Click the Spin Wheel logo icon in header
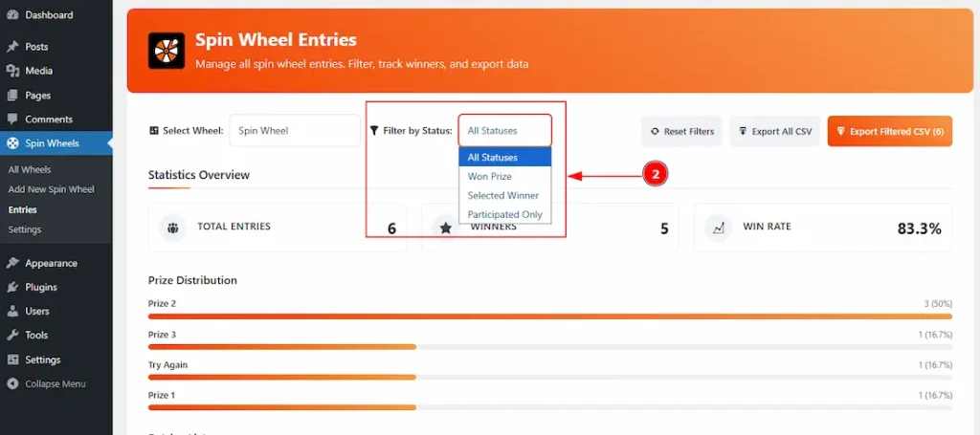The image size is (980, 435). [166, 51]
